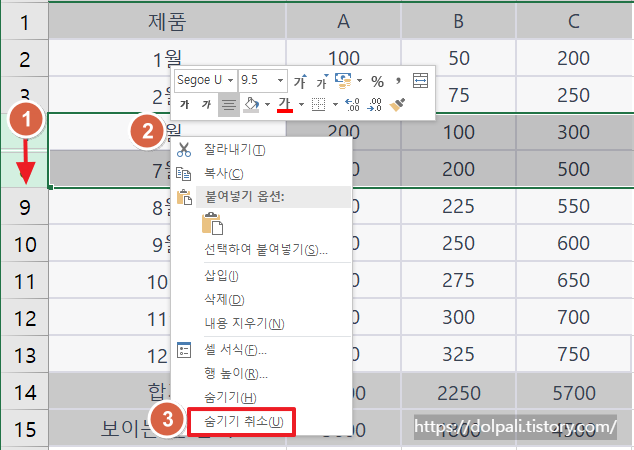Click total cell 2250
The image size is (634, 450).
(459, 392)
